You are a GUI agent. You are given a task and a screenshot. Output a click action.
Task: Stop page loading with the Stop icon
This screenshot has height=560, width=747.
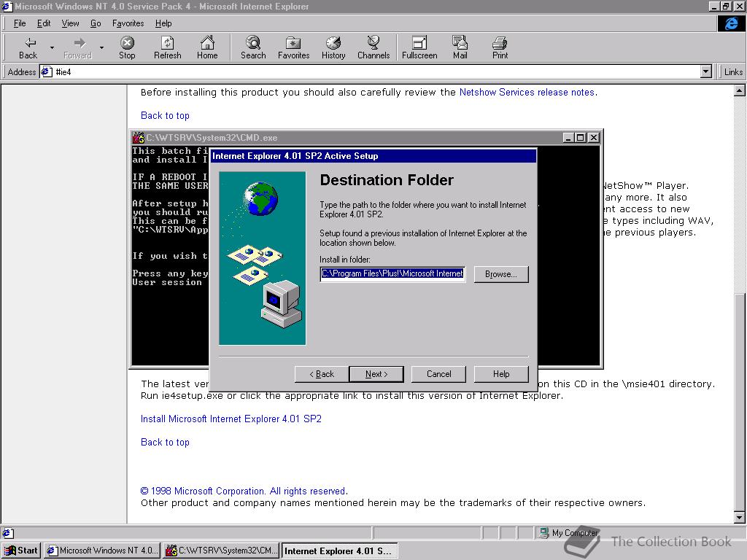[x=127, y=47]
